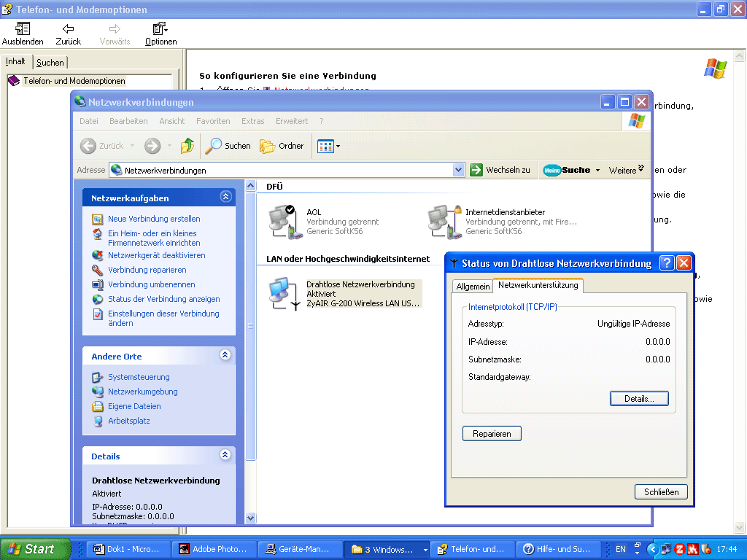This screenshot has height=560, width=747.
Task: Expand the Weitere toolbar overflow chevron
Action: 641,168
